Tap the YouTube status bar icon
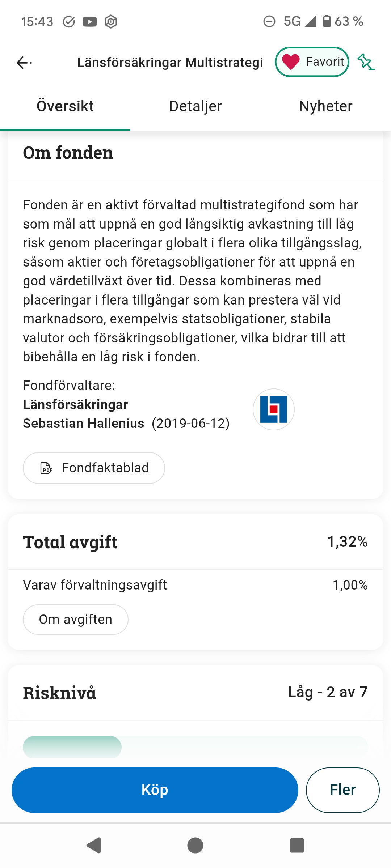The image size is (391, 868). point(89,22)
